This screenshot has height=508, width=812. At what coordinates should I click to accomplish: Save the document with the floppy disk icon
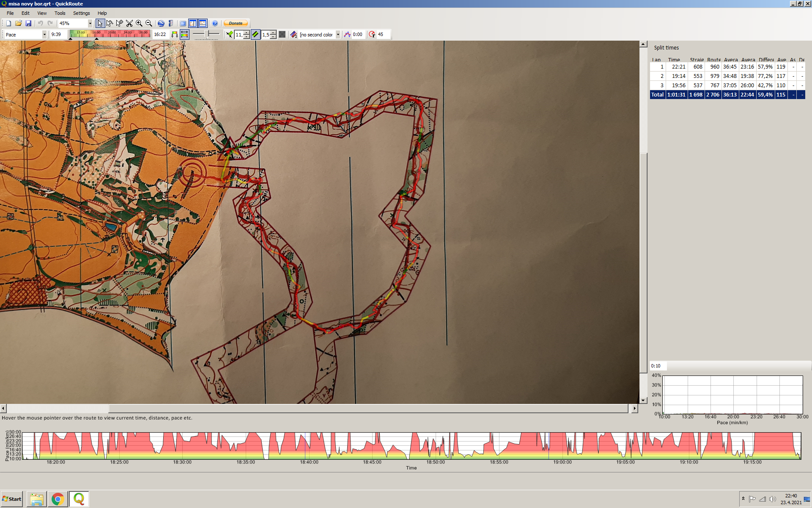(28, 23)
